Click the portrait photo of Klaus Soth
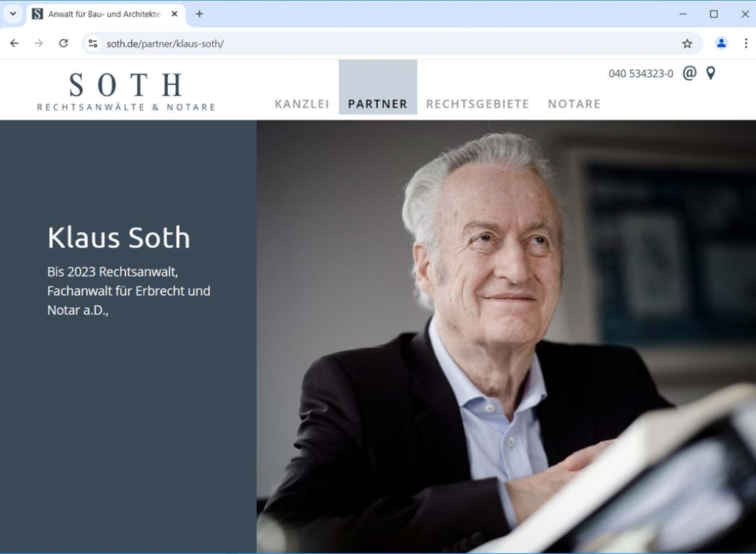This screenshot has width=756, height=554. pyautogui.click(x=506, y=337)
